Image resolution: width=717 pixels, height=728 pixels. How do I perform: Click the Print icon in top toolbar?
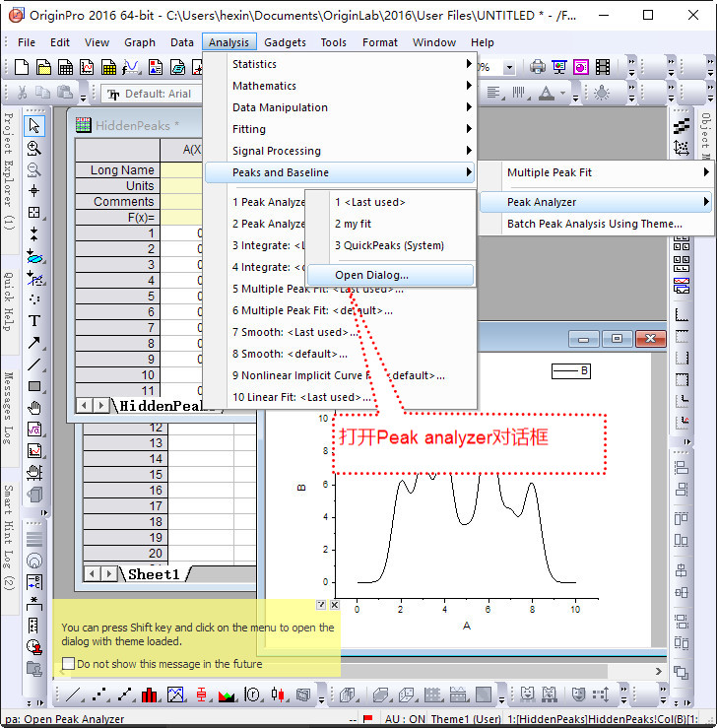tap(538, 67)
